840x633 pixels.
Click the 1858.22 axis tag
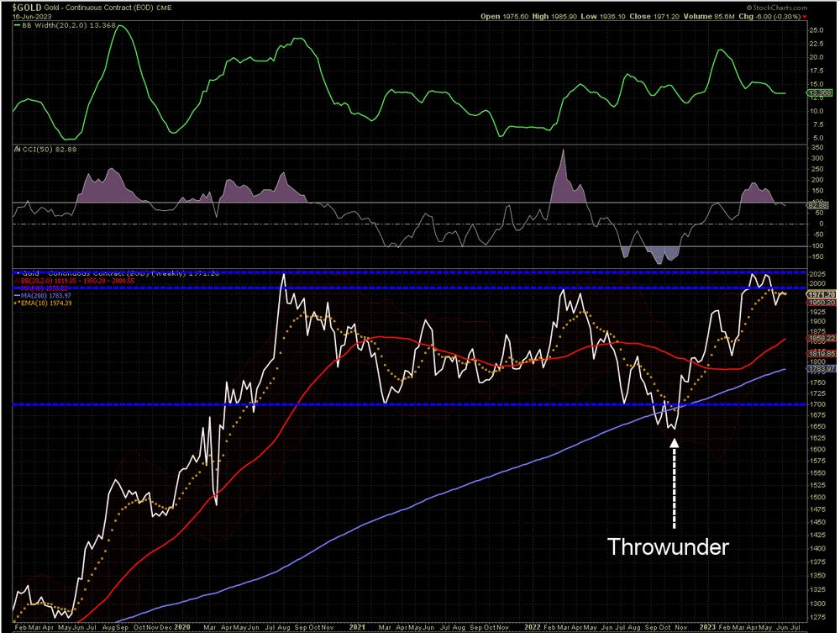[x=822, y=339]
